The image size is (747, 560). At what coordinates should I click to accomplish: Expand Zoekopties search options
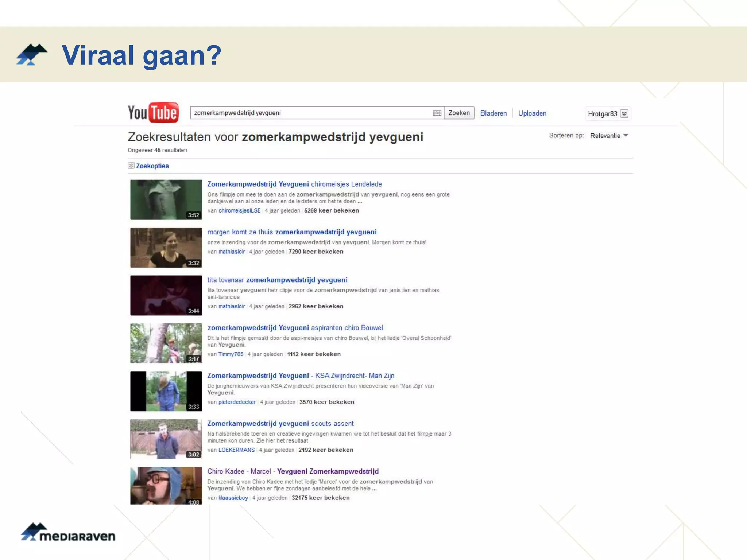point(152,166)
